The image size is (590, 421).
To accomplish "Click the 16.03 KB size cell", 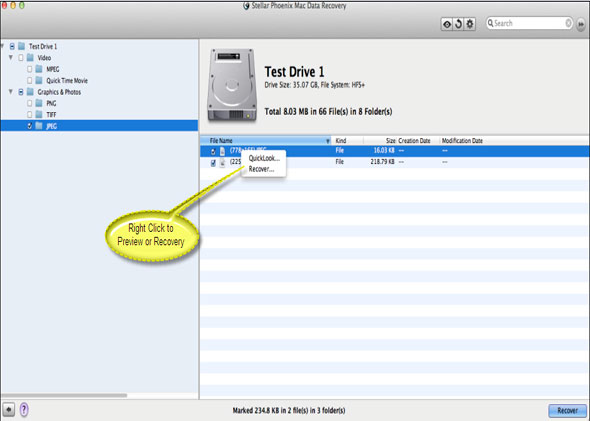I will click(x=384, y=150).
